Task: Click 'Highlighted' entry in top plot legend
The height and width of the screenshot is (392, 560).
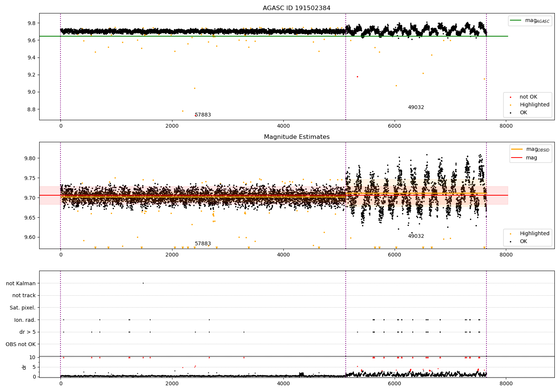Action: (535, 105)
